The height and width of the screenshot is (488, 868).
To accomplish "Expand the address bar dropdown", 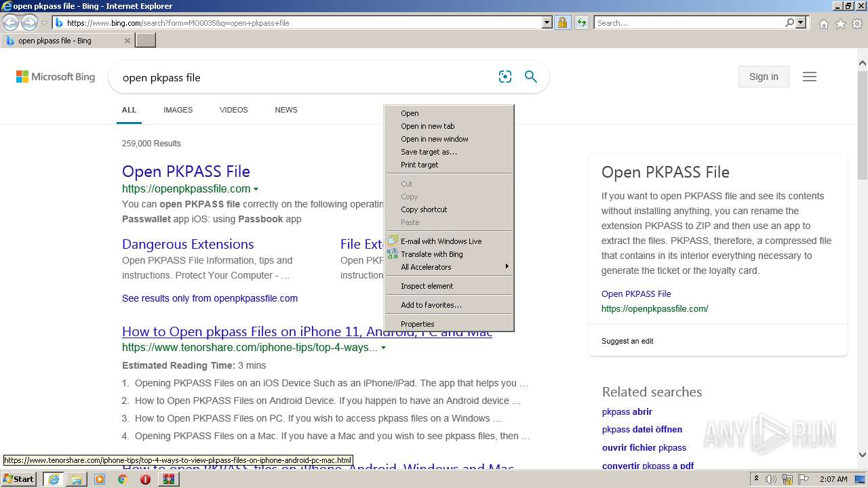I will 547,22.
